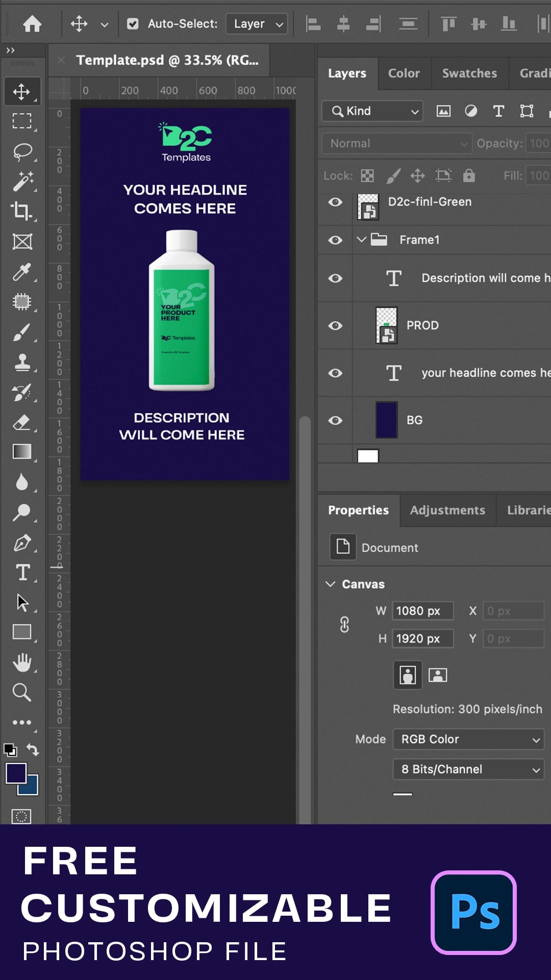Select the Lasso tool
Viewport: 551px width, 980px height.
22,152
